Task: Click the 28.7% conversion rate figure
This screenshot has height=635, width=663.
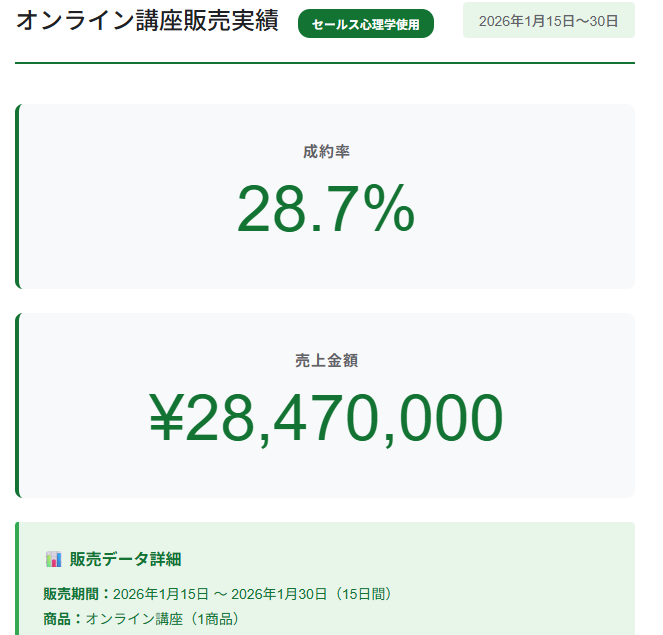Action: tap(326, 209)
